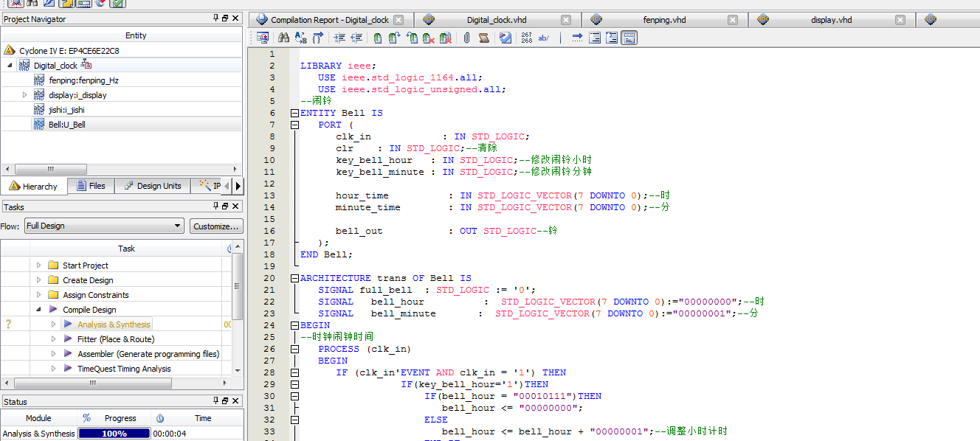This screenshot has width=980, height=441.
Task: Switch to the display.vhd tab
Action: (832, 20)
